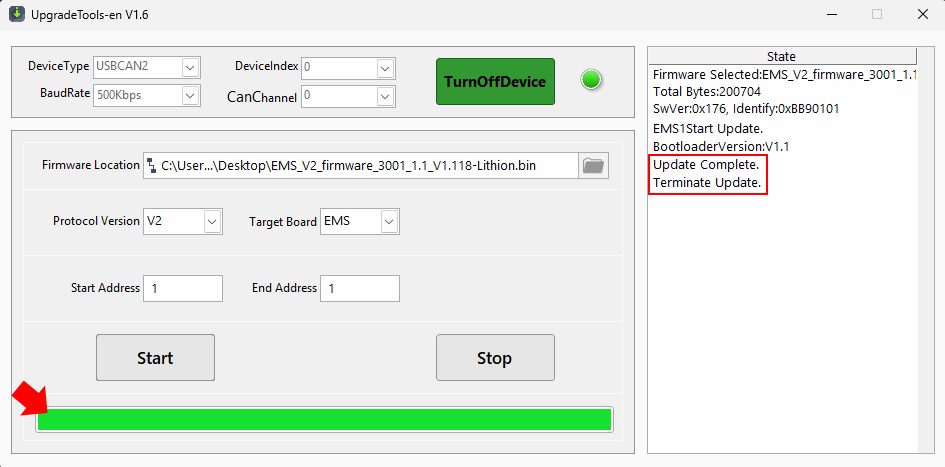
Task: Click the green connection status indicator
Action: (x=592, y=80)
